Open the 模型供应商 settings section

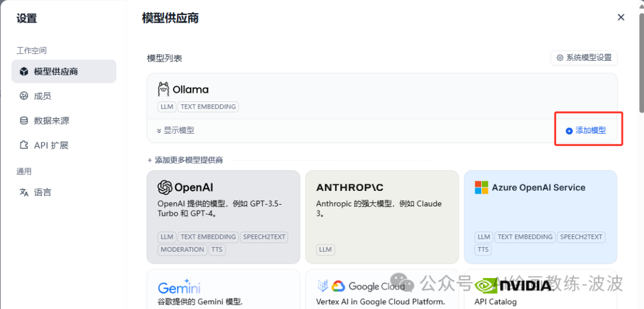point(64,72)
